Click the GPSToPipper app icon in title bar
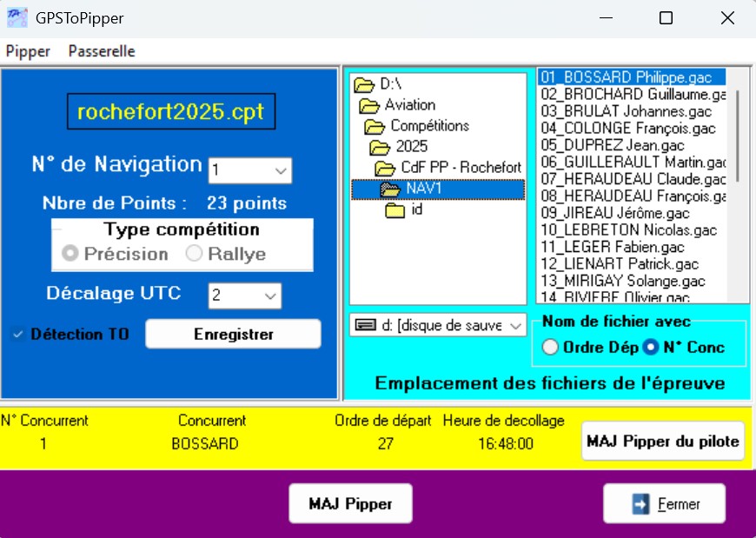The image size is (756, 538). 17,17
